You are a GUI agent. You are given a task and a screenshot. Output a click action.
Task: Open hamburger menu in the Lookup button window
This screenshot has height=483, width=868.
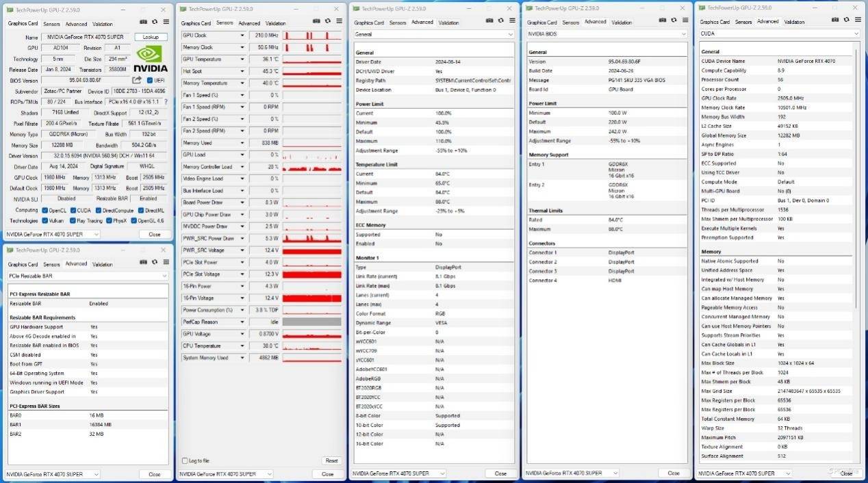pos(166,23)
